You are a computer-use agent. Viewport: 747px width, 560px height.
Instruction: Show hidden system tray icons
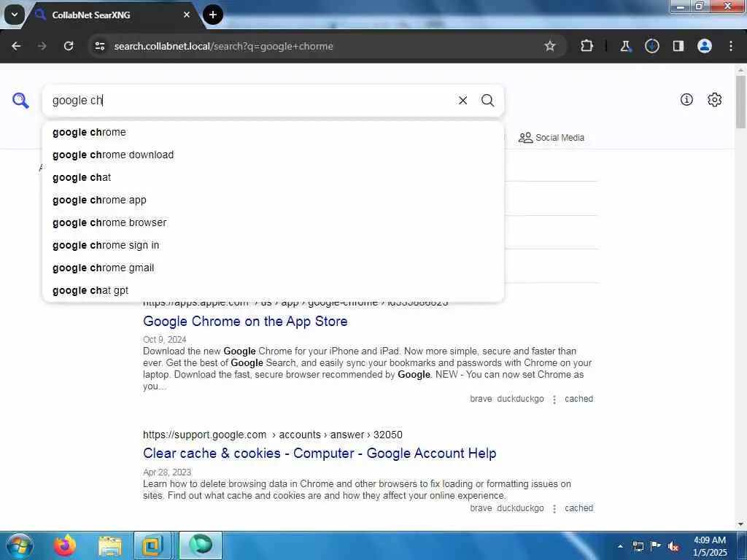pyautogui.click(x=620, y=546)
